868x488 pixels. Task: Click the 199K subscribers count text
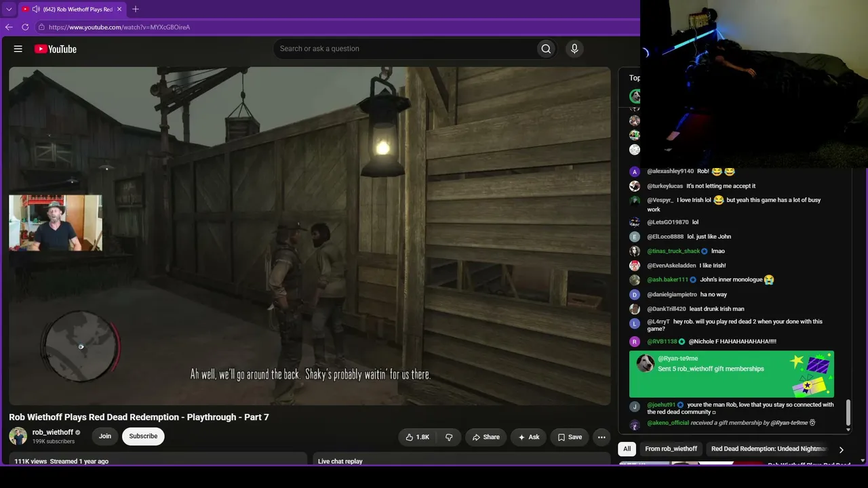click(x=54, y=441)
